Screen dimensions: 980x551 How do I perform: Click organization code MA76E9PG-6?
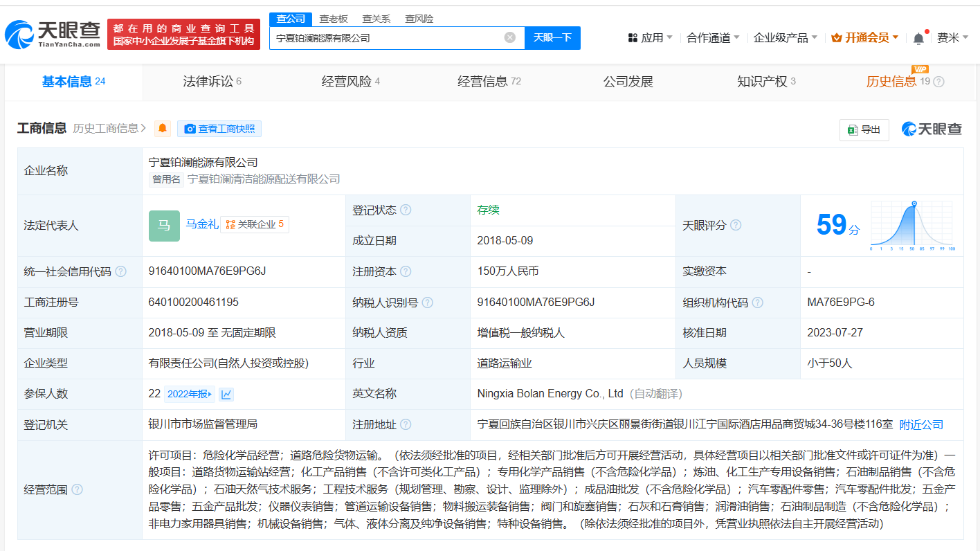coord(841,302)
